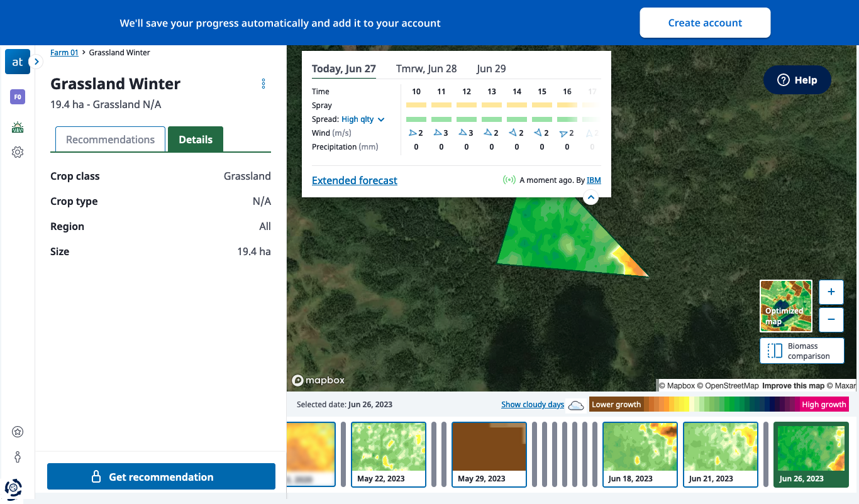Click the 'at' logo in the sidebar
859x504 pixels.
pyautogui.click(x=17, y=62)
